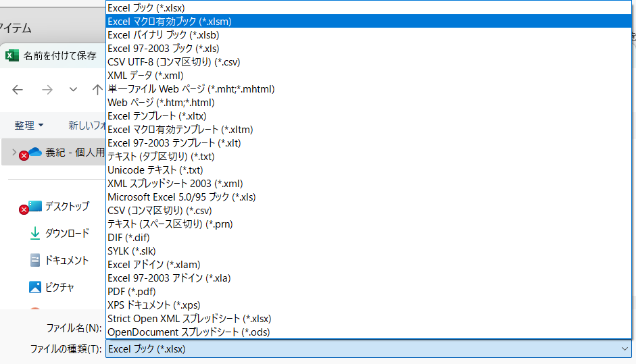Choose Excel 97-2003 ブック (*.xls) option
The width and height of the screenshot is (636, 364).
tap(163, 48)
